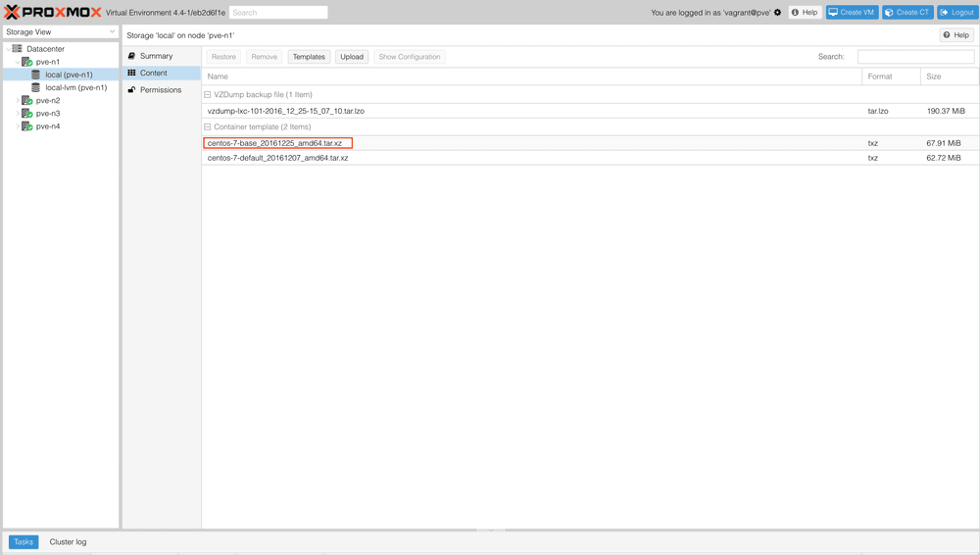
Task: Expand the pve-n3 tree node
Action: 18,113
